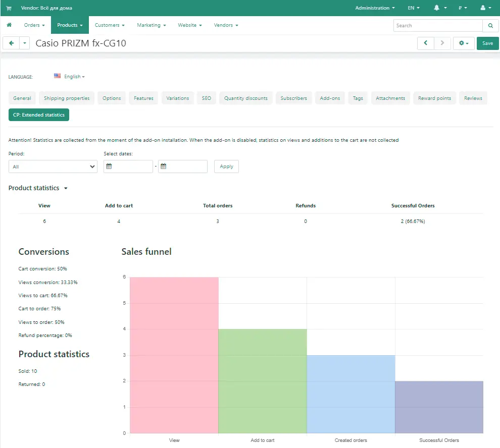The height and width of the screenshot is (448, 500).
Task: Open the end date calendar picker
Action: (163, 166)
